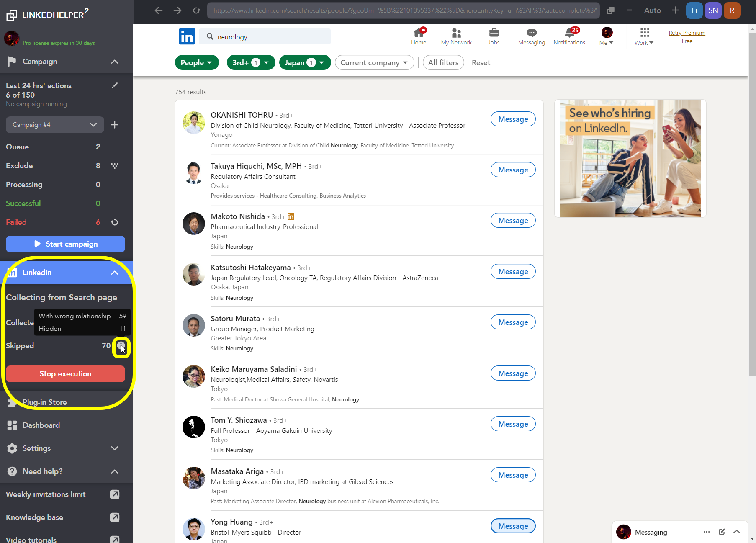Open the Exclude list
Image resolution: width=756 pixels, height=543 pixels.
point(53,166)
